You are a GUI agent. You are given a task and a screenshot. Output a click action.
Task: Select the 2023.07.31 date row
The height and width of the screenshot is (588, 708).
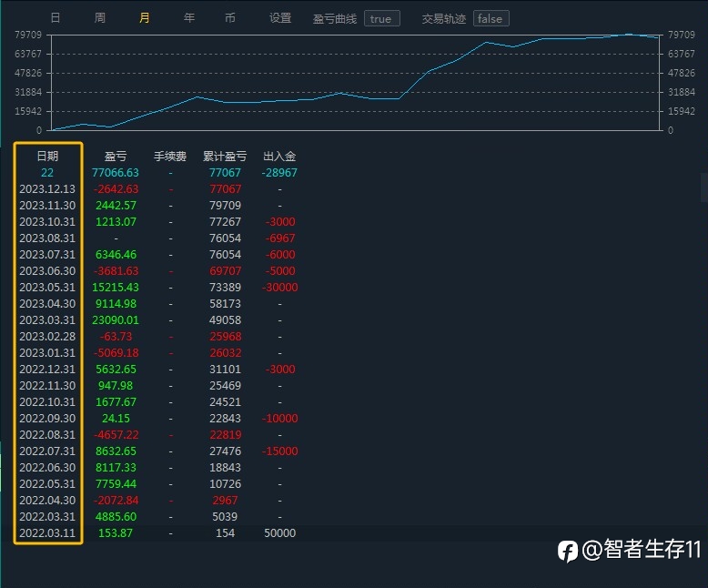[47, 254]
